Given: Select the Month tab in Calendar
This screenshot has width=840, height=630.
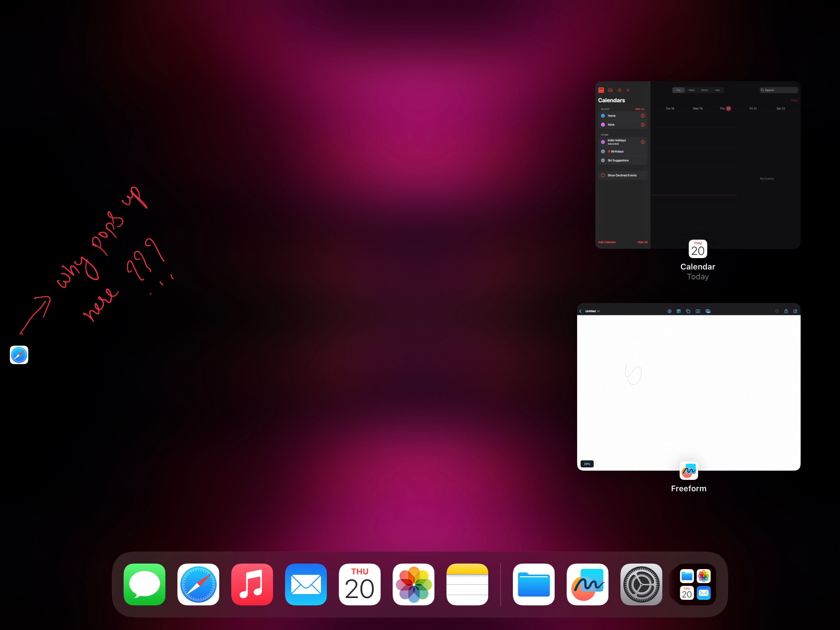Looking at the screenshot, I should click(704, 90).
